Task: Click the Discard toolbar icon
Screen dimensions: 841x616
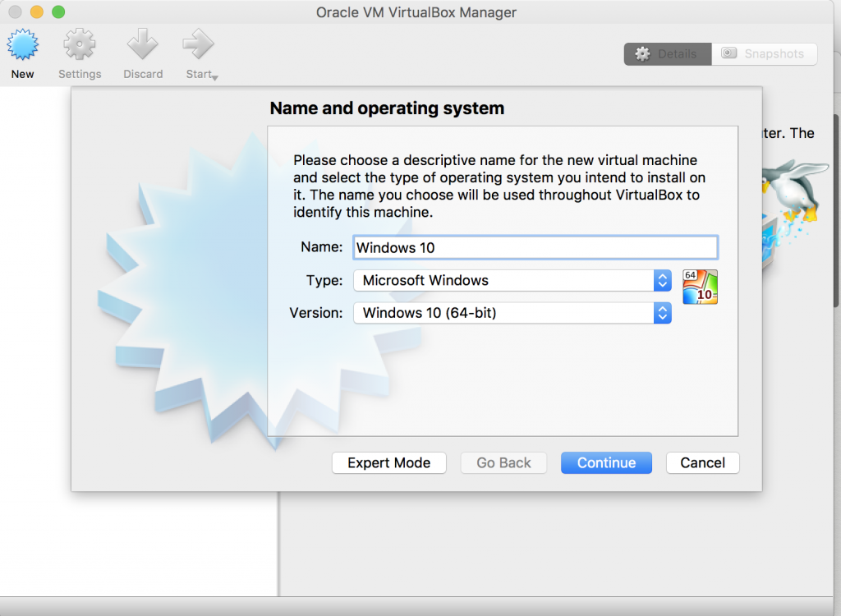Action: pyautogui.click(x=143, y=44)
